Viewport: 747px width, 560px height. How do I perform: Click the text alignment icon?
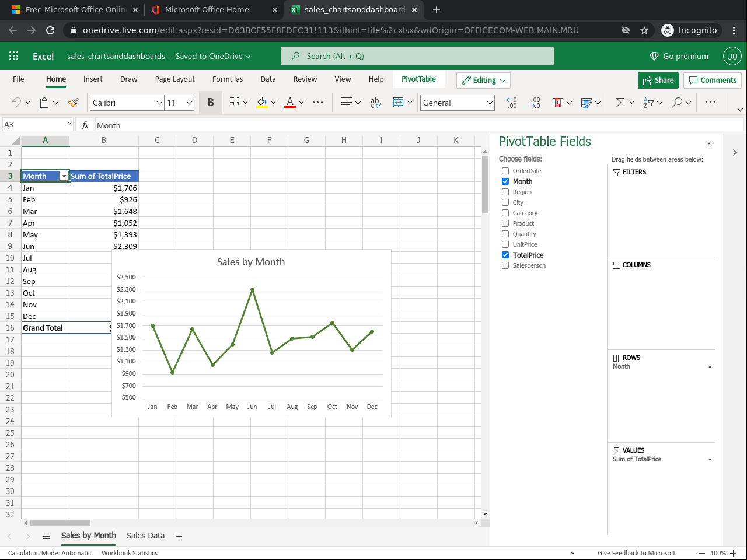[x=346, y=103]
